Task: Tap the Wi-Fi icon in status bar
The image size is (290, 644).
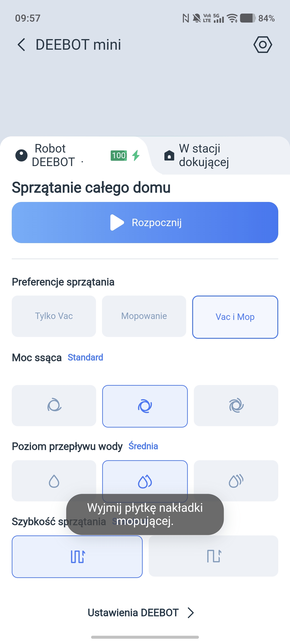Action: (232, 18)
